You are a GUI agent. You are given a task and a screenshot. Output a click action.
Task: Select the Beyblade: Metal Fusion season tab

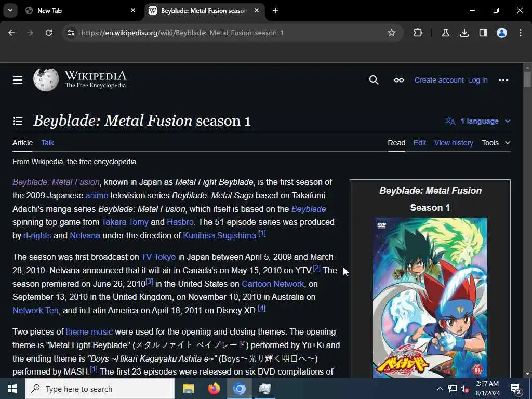point(205,10)
